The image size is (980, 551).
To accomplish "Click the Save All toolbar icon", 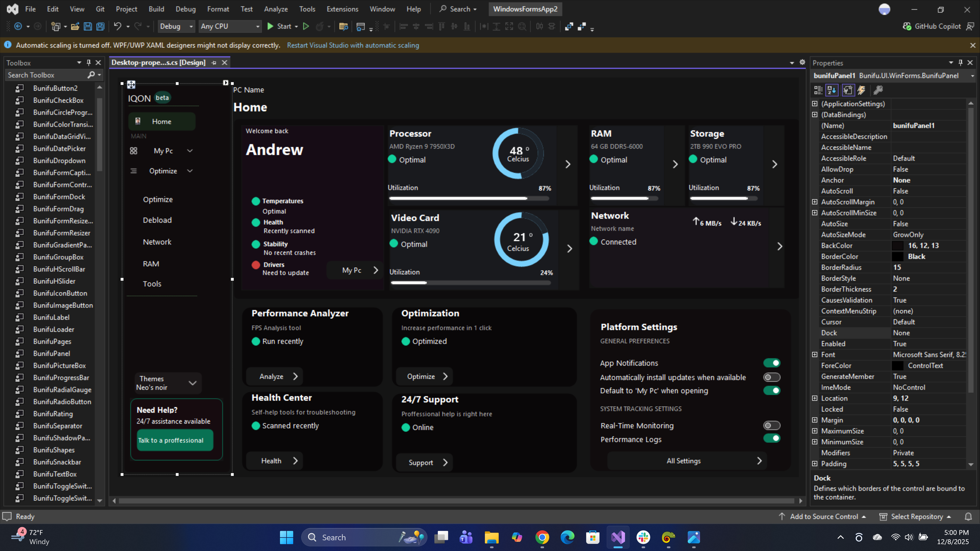I will point(100,26).
